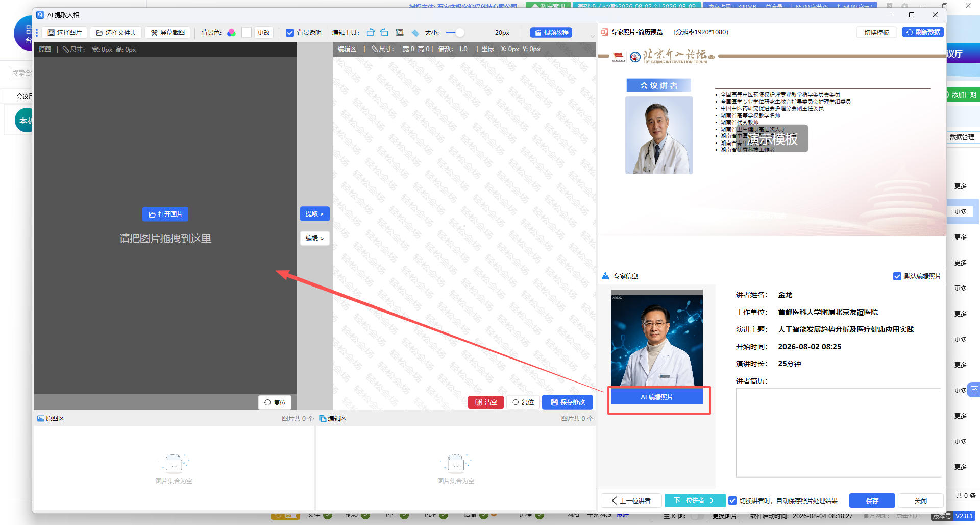The height and width of the screenshot is (525, 980).
Task: Pick the multicolor background color icon
Action: [232, 33]
